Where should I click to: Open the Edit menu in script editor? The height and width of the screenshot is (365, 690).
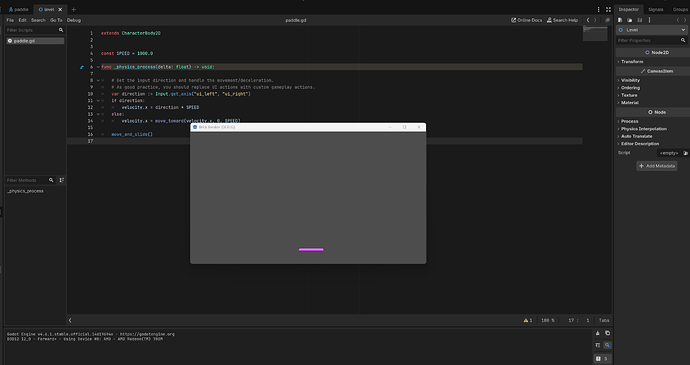pyautogui.click(x=22, y=20)
